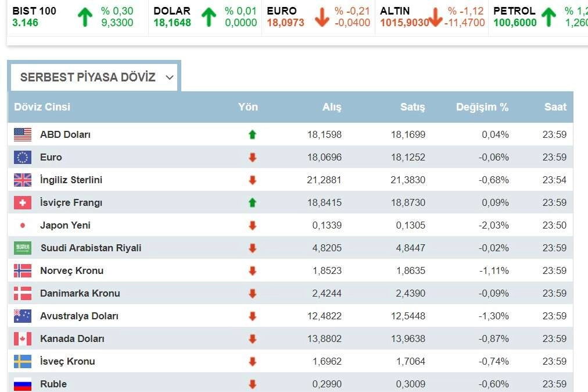
Task: Click the red down arrow in Euro row
Action: click(252, 157)
